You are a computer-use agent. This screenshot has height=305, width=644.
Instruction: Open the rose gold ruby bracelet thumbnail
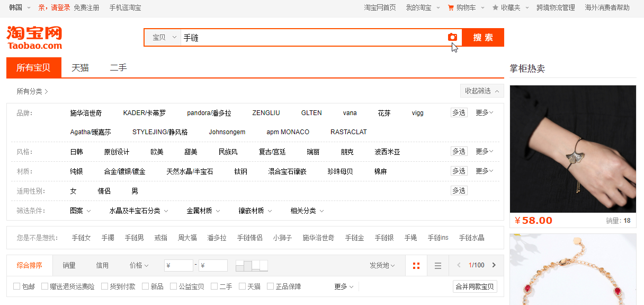[573, 269]
